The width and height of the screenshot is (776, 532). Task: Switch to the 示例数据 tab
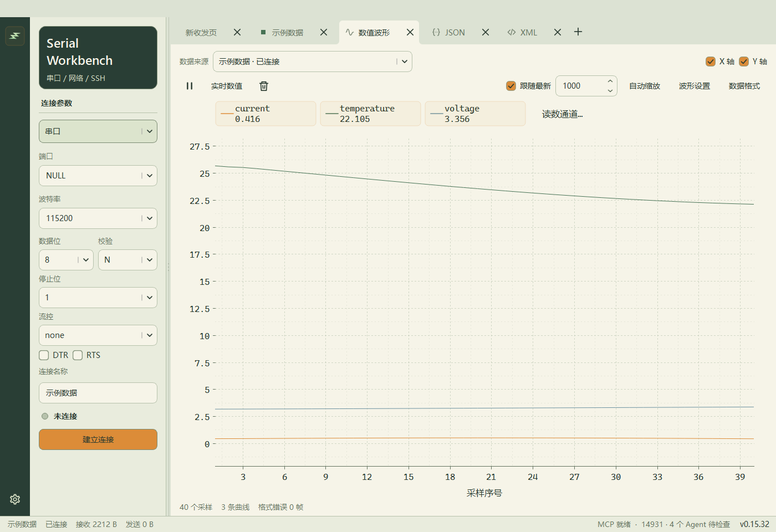[287, 33]
